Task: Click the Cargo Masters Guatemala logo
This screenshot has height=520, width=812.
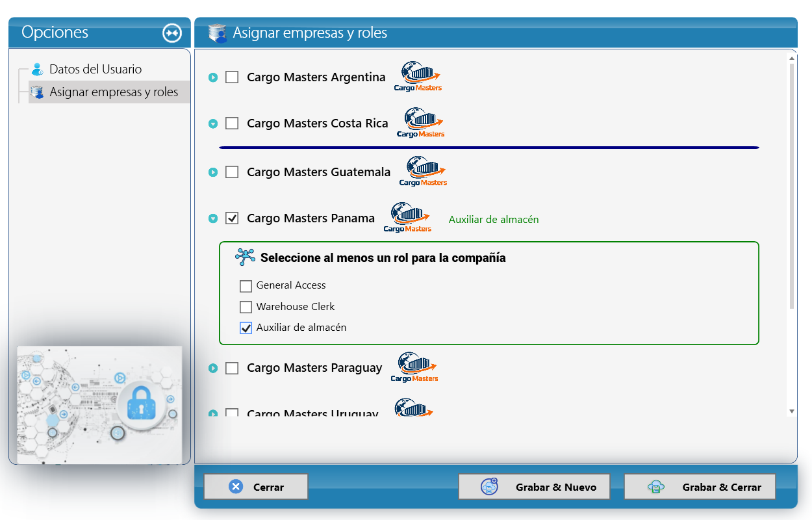Action: point(424,172)
